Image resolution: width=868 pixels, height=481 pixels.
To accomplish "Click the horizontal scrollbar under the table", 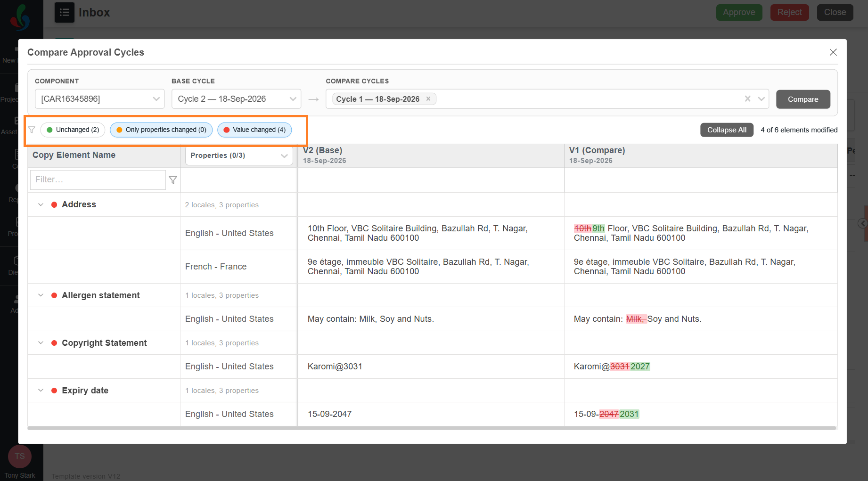I will [432, 428].
